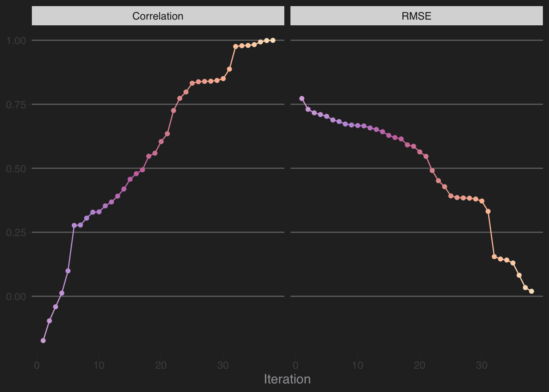Click the Correlation panel header strip
This screenshot has width=549, height=392.
pos(158,16)
